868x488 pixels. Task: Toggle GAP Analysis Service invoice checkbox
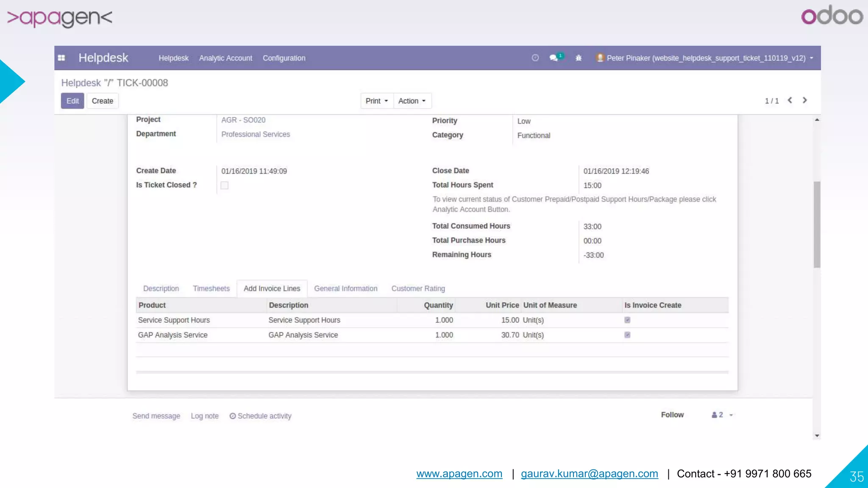click(x=627, y=335)
